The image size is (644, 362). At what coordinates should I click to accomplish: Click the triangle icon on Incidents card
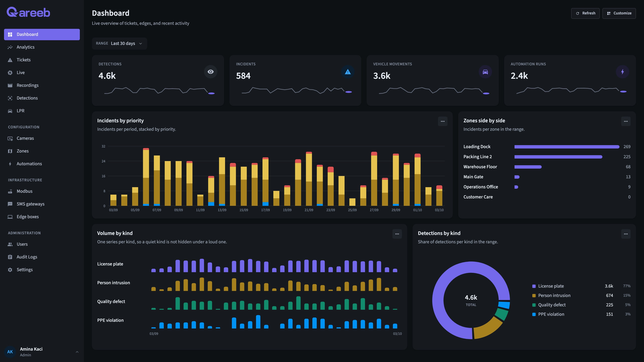point(348,72)
